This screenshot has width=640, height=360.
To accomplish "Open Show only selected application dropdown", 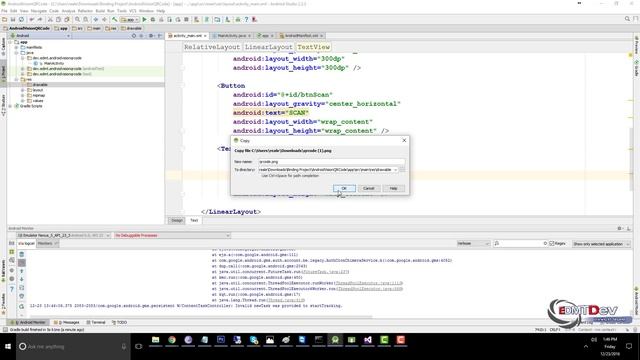I will (x=601, y=244).
